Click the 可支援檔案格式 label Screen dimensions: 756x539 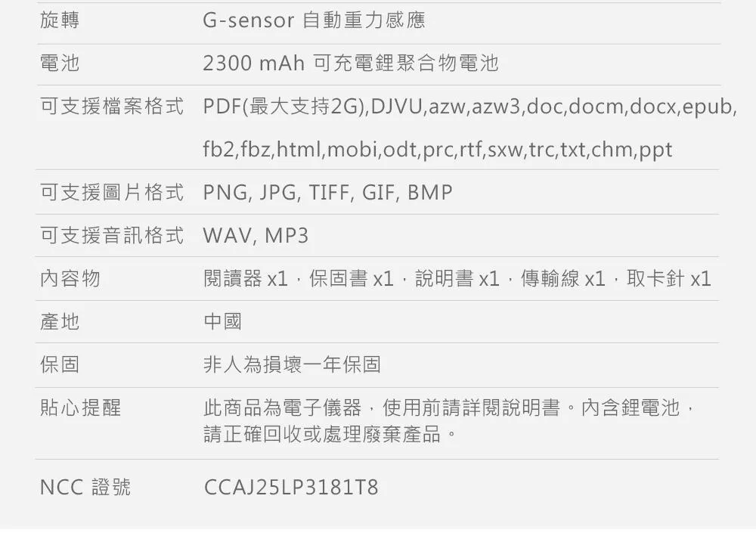[x=112, y=106]
